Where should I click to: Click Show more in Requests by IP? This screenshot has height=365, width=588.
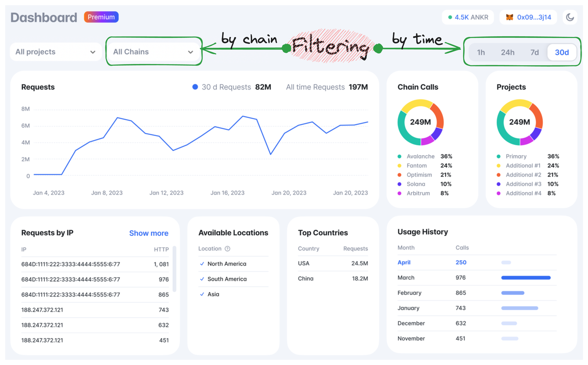click(149, 233)
